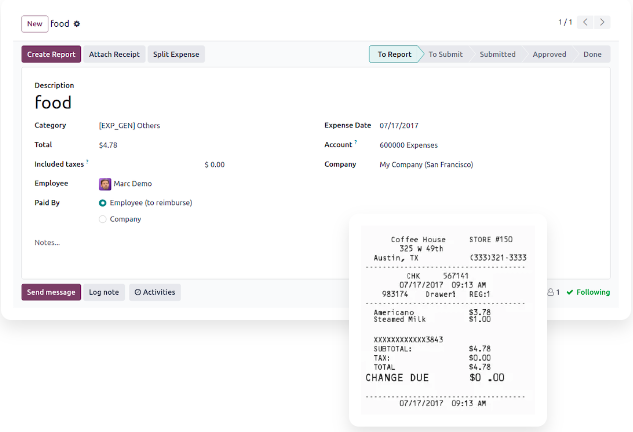Click the Create Report button
Screen dimensions: 633x432
tap(51, 55)
